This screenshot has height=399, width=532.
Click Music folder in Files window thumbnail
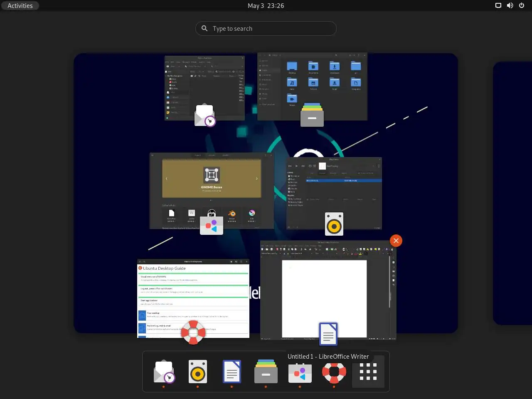click(292, 83)
